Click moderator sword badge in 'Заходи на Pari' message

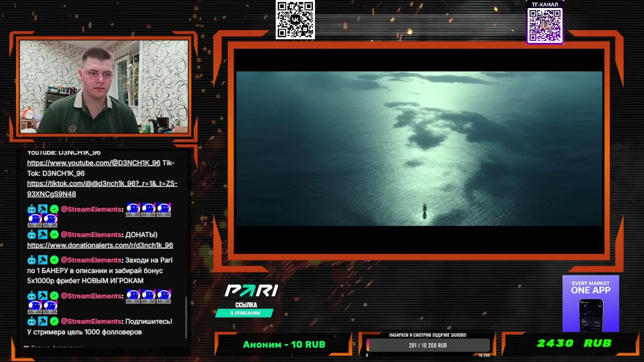pos(43,260)
